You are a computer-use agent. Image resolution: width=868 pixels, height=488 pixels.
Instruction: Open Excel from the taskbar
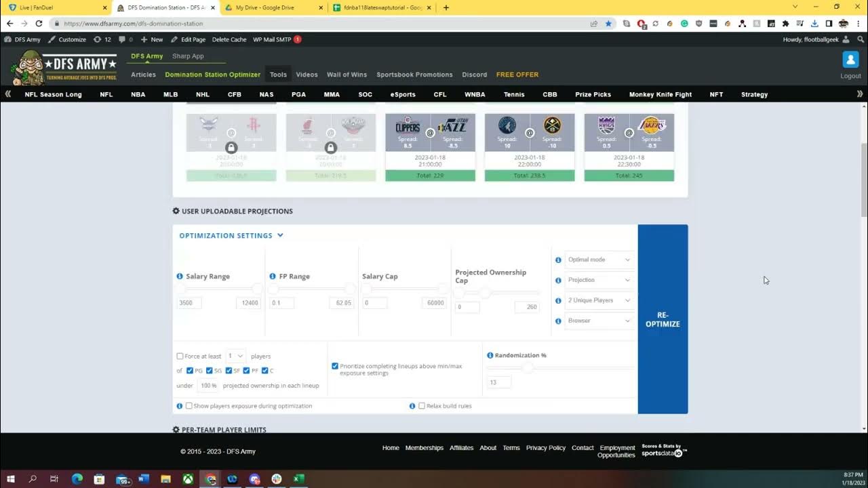click(298, 479)
